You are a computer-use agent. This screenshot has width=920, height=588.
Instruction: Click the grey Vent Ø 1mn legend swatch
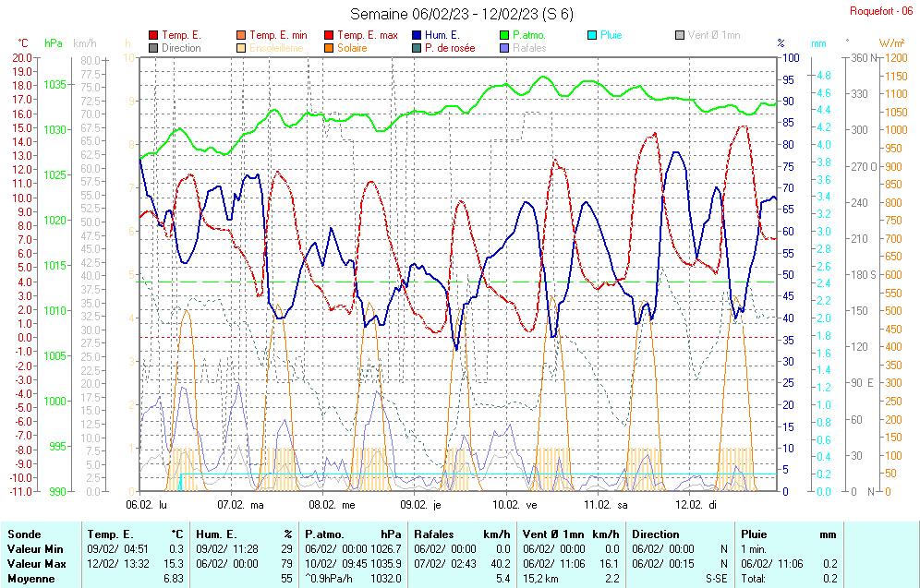[x=680, y=35]
